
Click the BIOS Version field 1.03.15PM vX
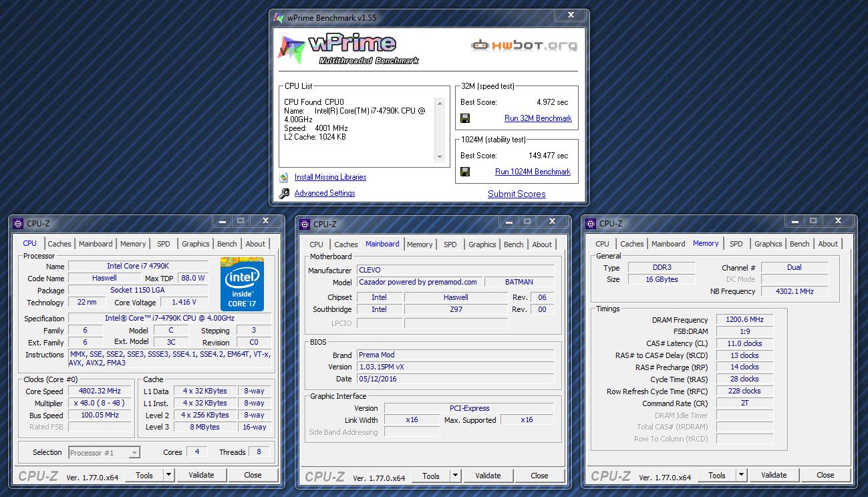click(456, 367)
